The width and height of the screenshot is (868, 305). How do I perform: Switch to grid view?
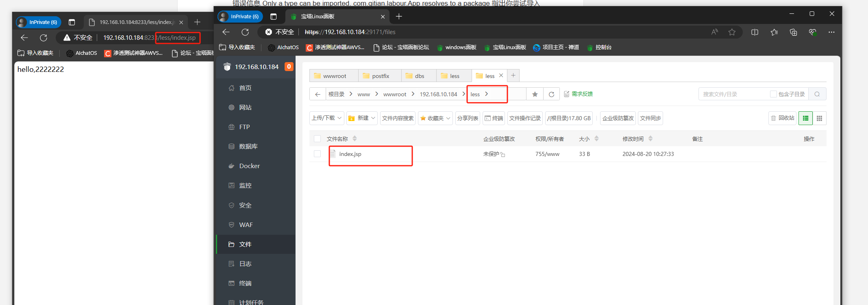point(819,118)
